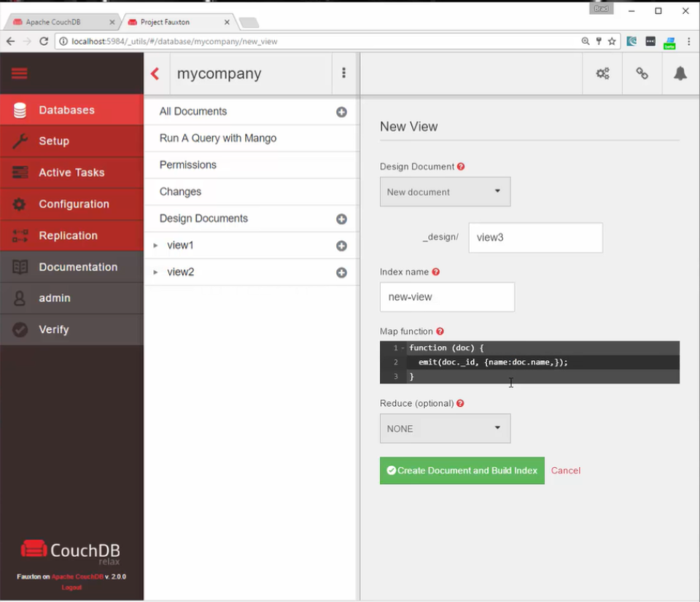Click the API link icon in header
This screenshot has height=602, width=700.
(x=641, y=73)
